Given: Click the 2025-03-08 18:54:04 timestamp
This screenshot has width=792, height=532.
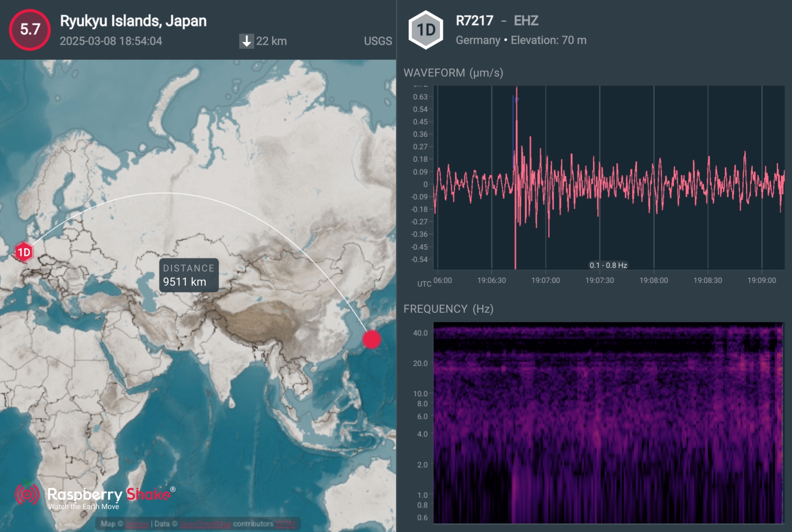Looking at the screenshot, I should (x=111, y=41).
